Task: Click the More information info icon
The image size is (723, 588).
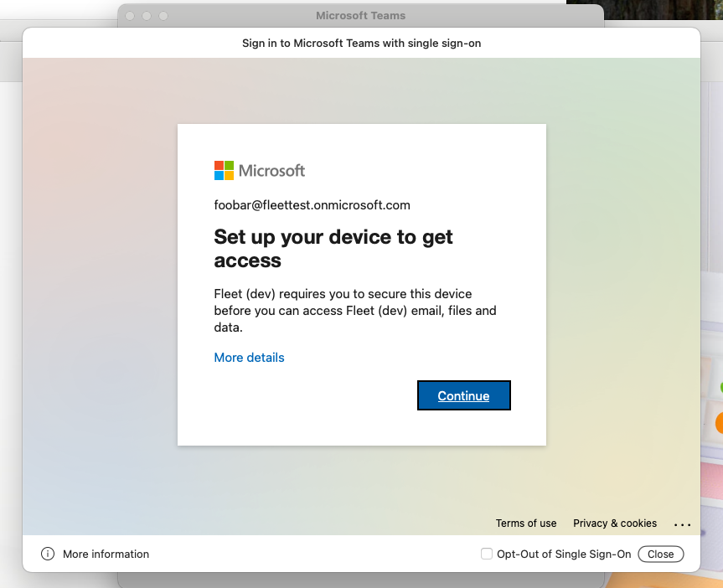Action: 48,554
